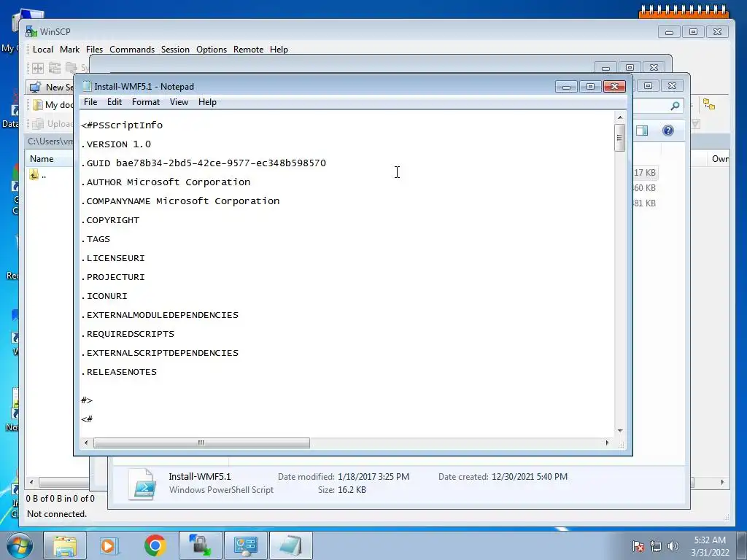The height and width of the screenshot is (560, 747).
Task: Click the '.RELEASENOTES' line in Notepad
Action: point(119,372)
